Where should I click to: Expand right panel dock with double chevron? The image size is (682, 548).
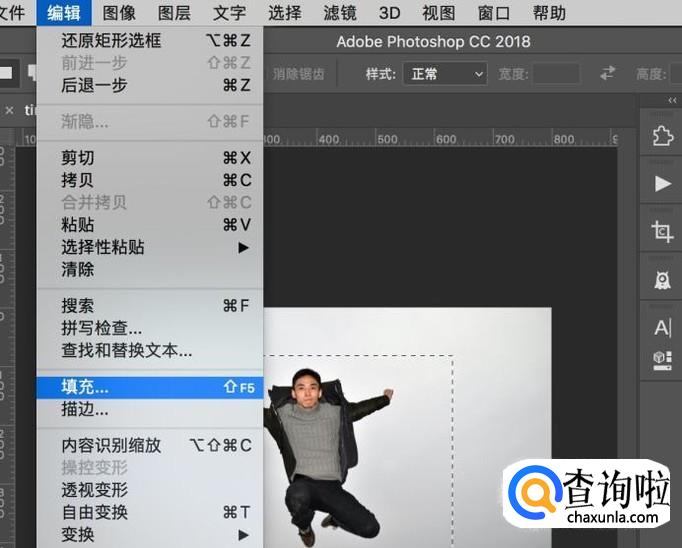672,101
